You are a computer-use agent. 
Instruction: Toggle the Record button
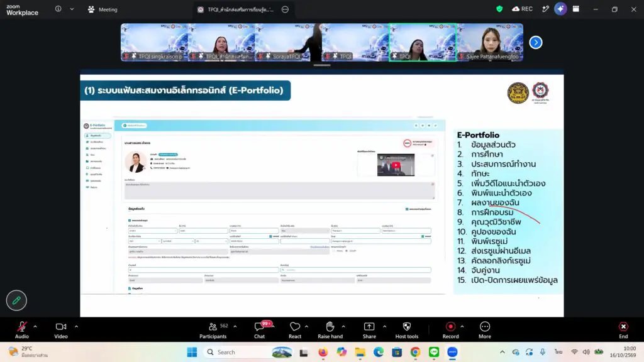(x=450, y=330)
